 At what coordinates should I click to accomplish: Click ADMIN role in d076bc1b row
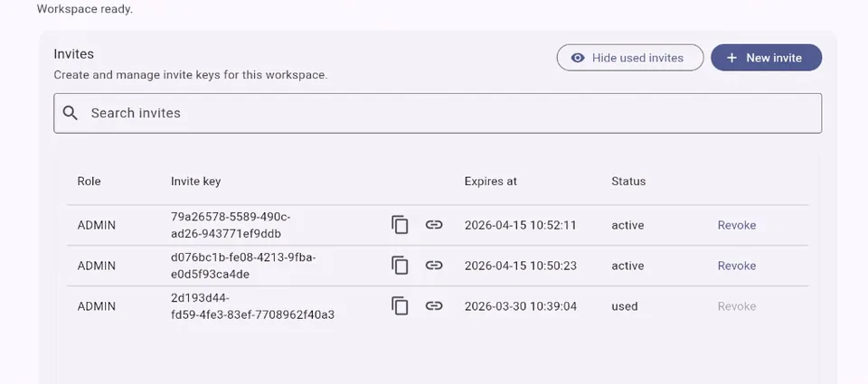pos(97,266)
